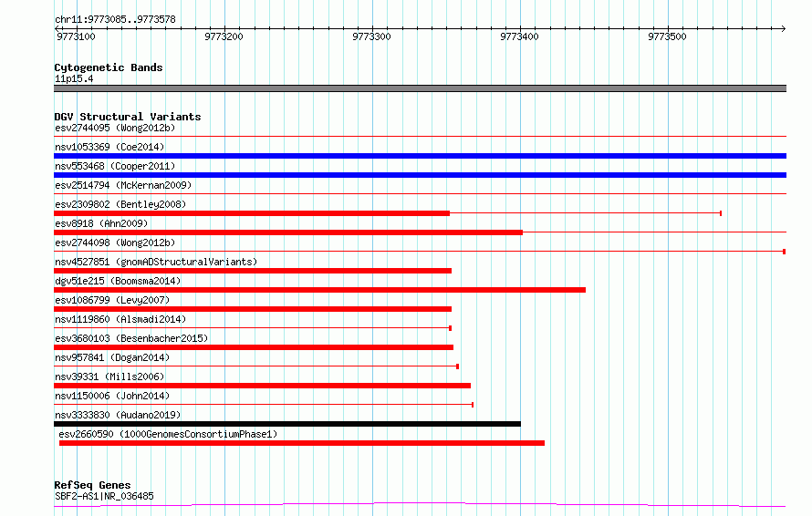Click the esv8918 thick red bar
This screenshot has height=516, width=812.
pyautogui.click(x=288, y=232)
